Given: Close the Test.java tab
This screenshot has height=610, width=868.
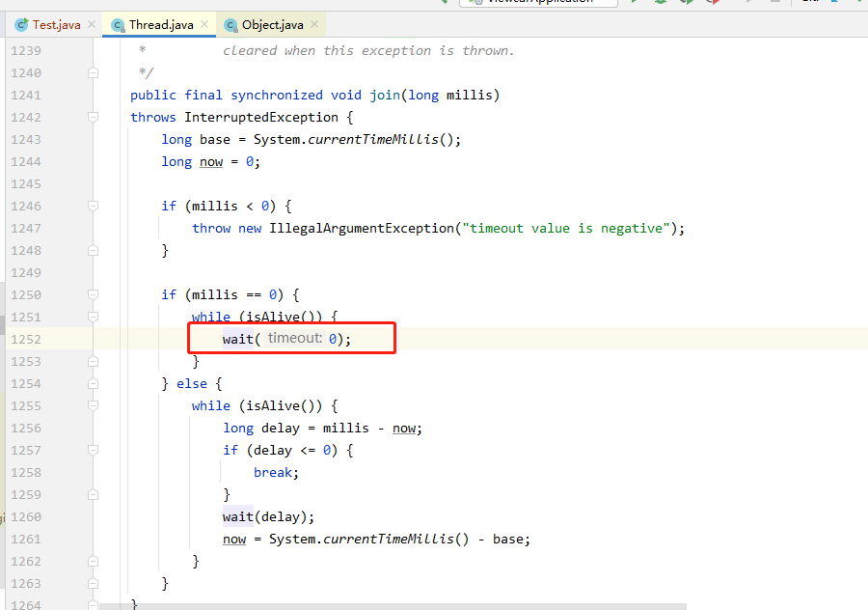Looking at the screenshot, I should [x=92, y=24].
